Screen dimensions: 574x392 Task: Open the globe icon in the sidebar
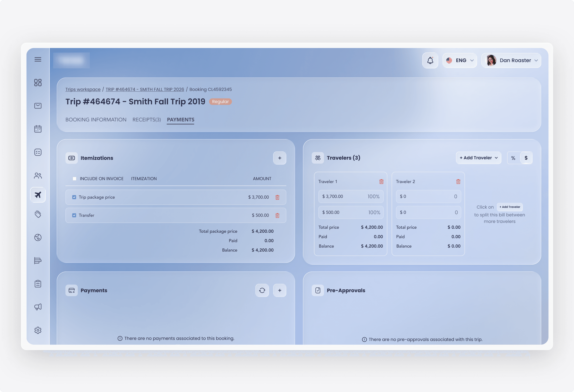[38, 237]
